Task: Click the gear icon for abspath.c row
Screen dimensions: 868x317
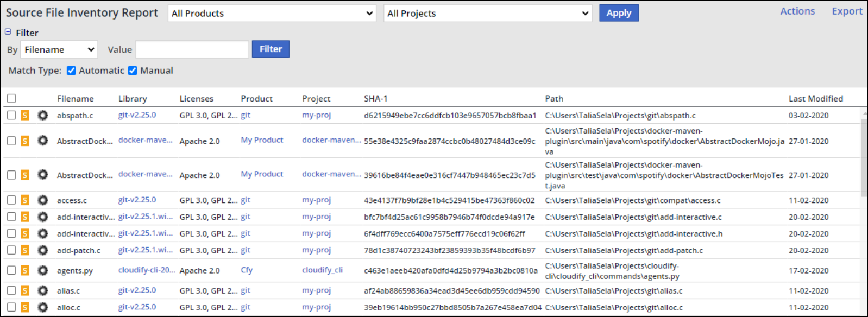Action: pos(42,115)
